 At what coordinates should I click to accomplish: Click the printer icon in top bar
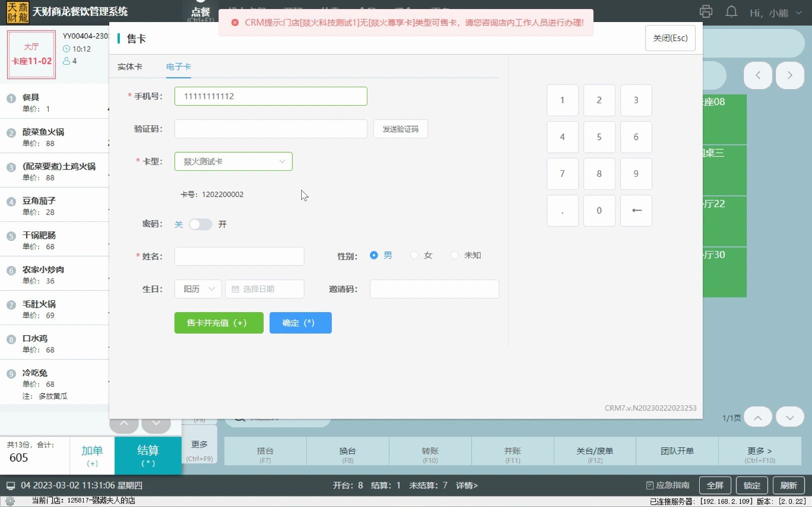(x=706, y=12)
